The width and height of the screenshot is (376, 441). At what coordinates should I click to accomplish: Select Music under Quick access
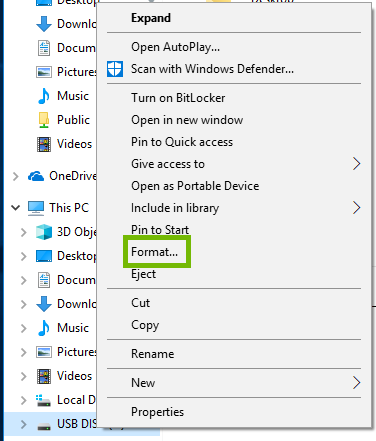[73, 96]
